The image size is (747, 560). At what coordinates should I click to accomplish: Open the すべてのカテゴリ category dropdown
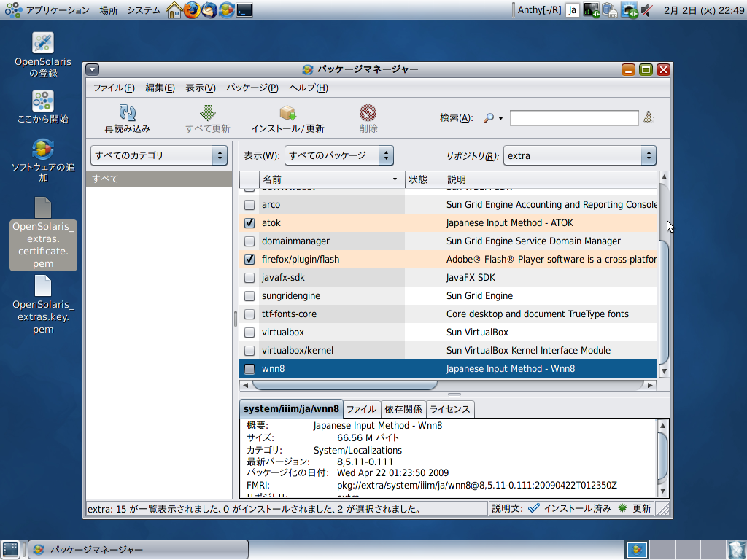coord(158,155)
